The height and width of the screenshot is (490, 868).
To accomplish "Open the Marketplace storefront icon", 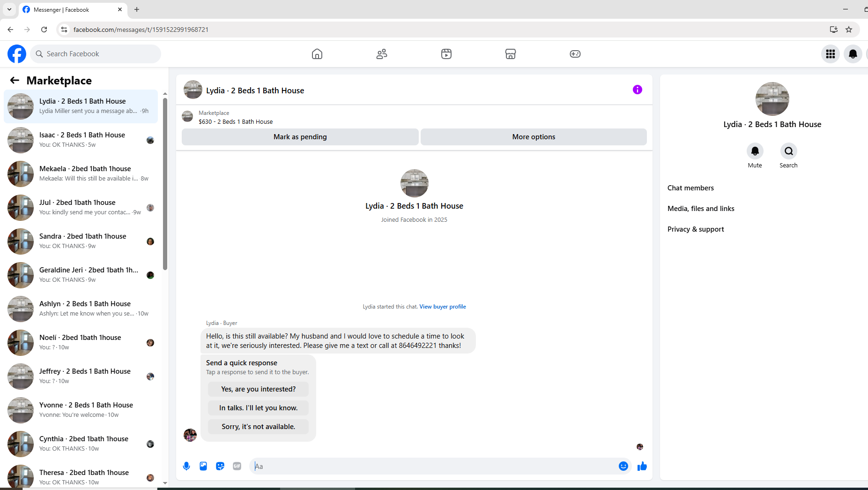I will [511, 54].
